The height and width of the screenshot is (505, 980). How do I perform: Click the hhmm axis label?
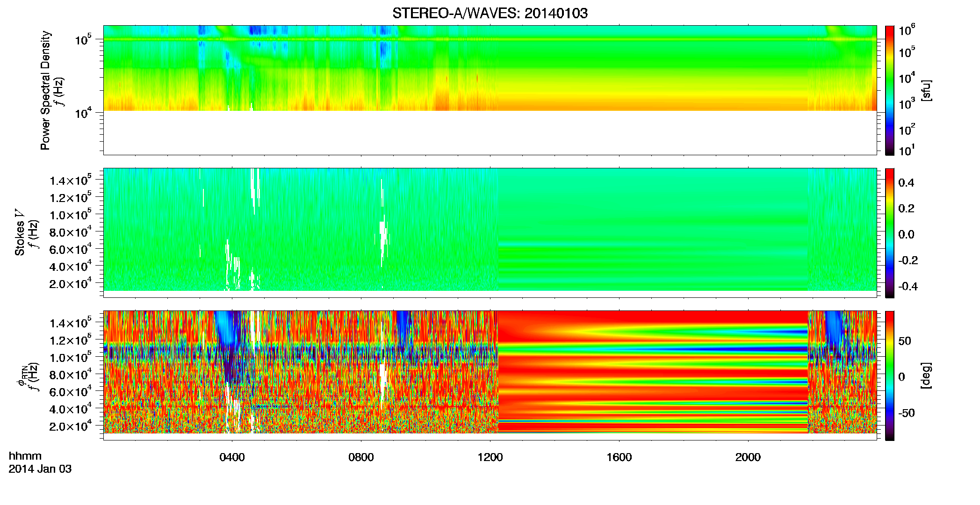25,456
